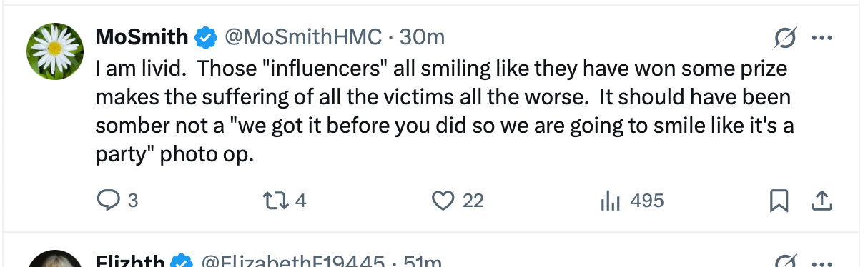The image size is (868, 267).
Task: Go to MoSmith display name profile
Action: [x=142, y=36]
